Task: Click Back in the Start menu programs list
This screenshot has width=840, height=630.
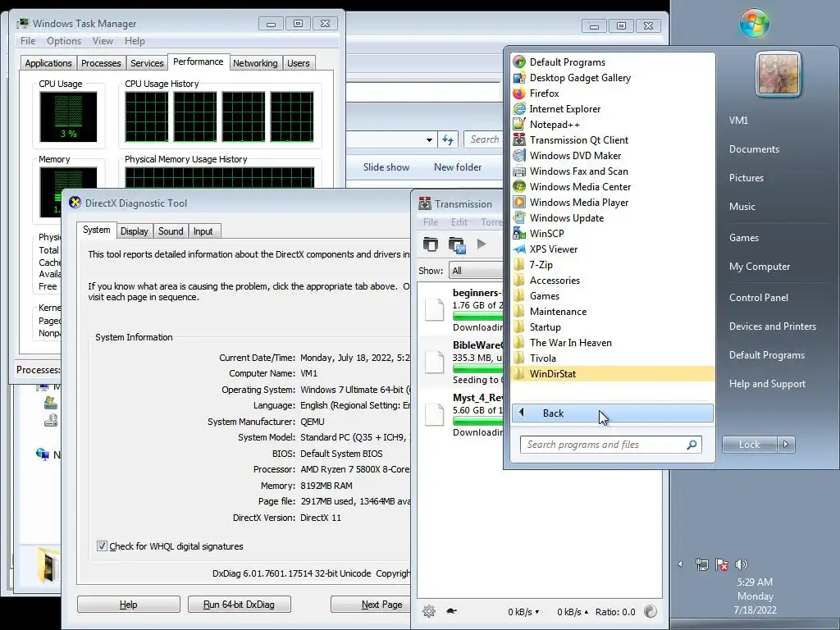Action: (612, 413)
